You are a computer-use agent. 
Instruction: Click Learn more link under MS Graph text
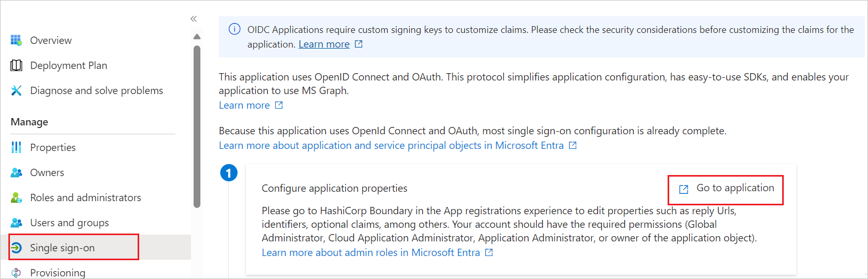click(x=244, y=105)
